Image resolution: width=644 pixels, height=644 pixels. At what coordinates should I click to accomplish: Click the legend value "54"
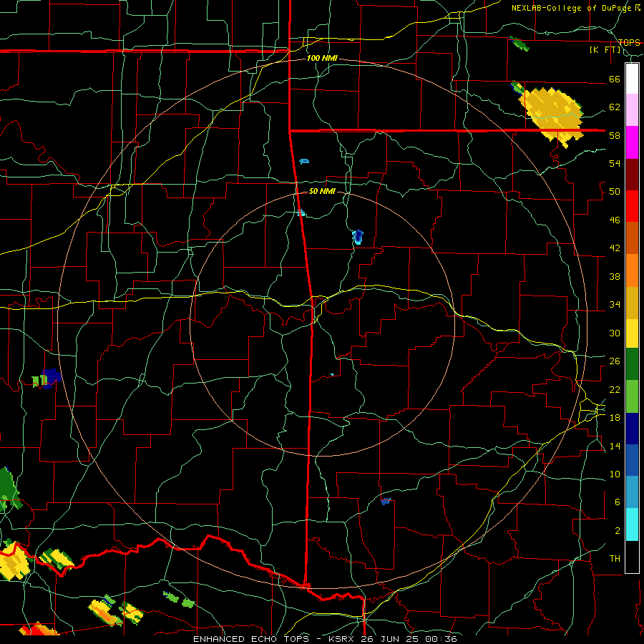pyautogui.click(x=615, y=163)
